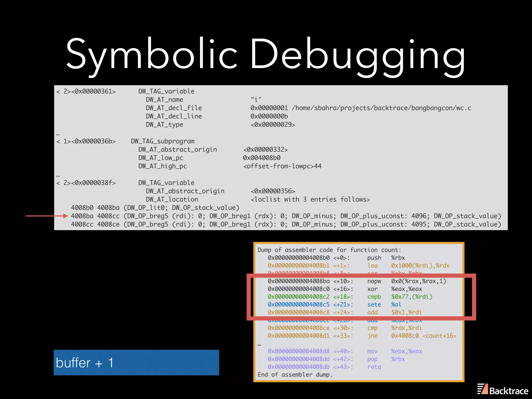Click cmpb $0x77,(%rdi) instruction line
Image resolution: width=532 pixels, height=399 pixels.
tap(350, 297)
